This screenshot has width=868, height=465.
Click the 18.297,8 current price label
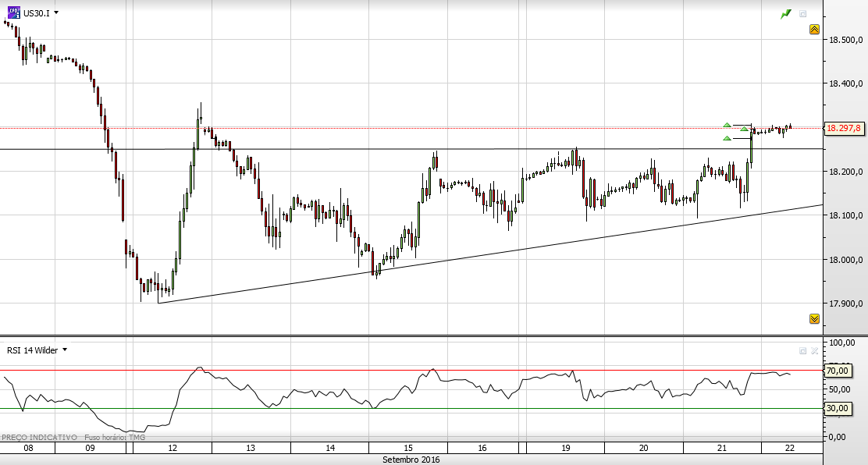click(x=844, y=129)
